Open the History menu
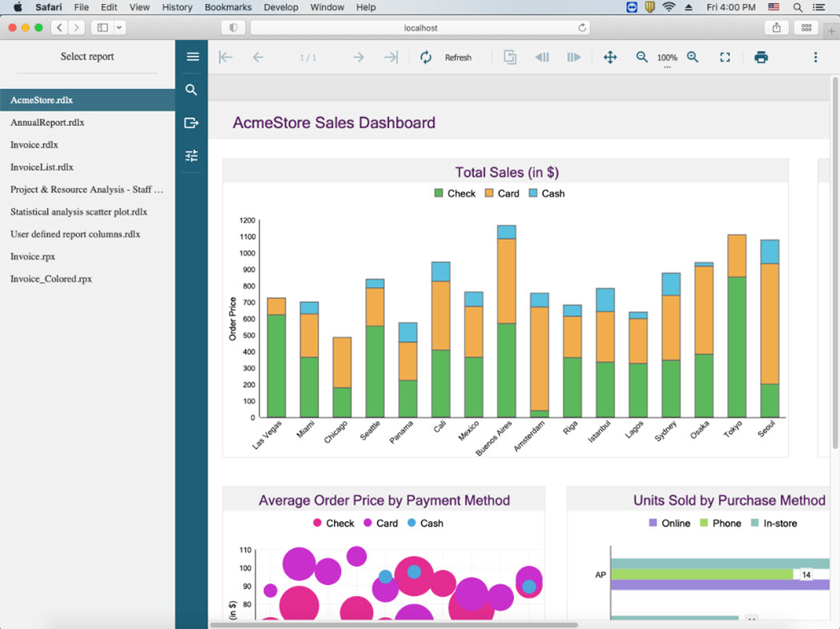The width and height of the screenshot is (840, 629). click(177, 7)
